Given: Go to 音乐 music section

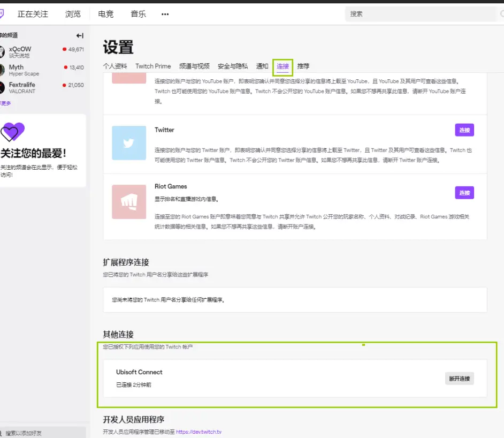Looking at the screenshot, I should pyautogui.click(x=138, y=14).
